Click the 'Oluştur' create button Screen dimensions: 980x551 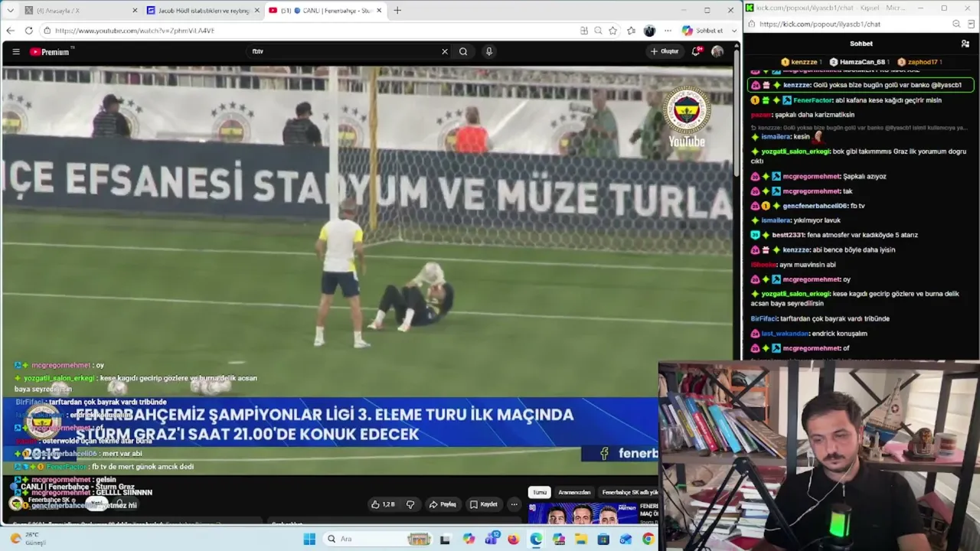[665, 51]
